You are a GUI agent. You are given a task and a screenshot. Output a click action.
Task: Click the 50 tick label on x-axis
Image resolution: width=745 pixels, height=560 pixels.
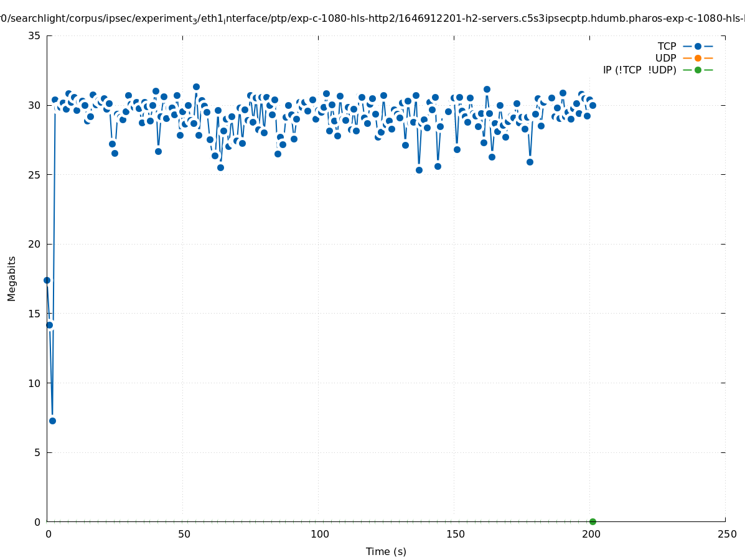click(x=184, y=534)
